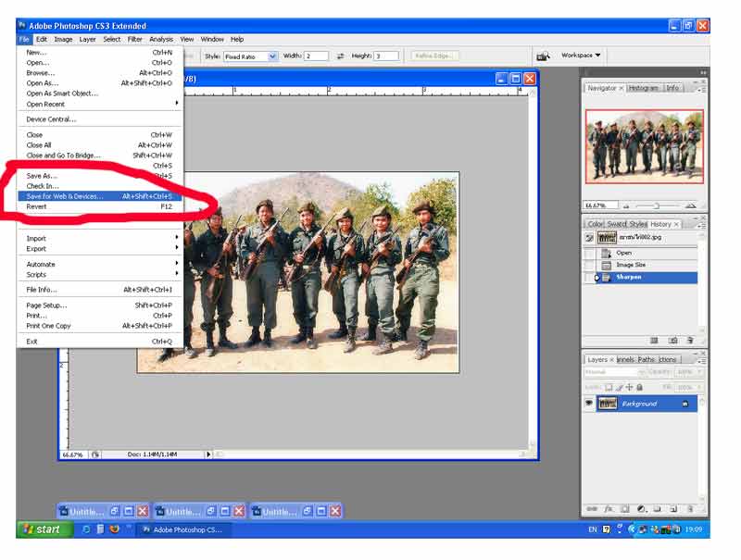
Task: Click the Navigator zoom slider
Action: [655, 205]
